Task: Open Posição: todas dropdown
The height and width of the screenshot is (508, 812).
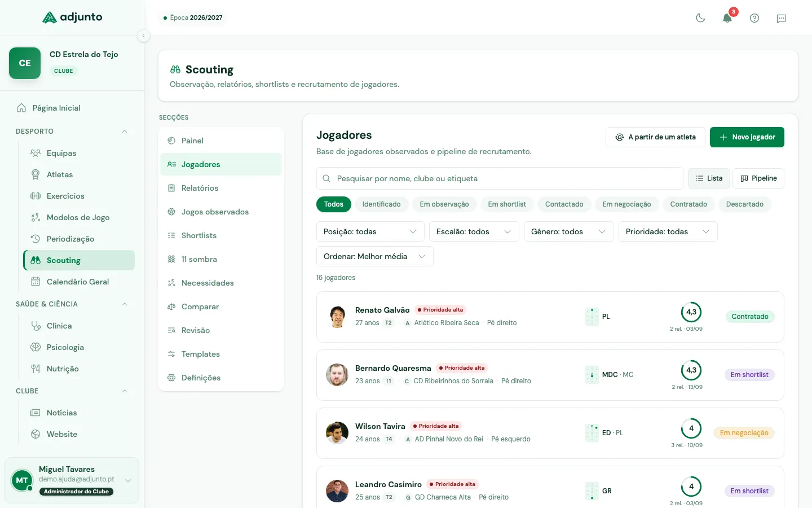Action: pos(370,231)
